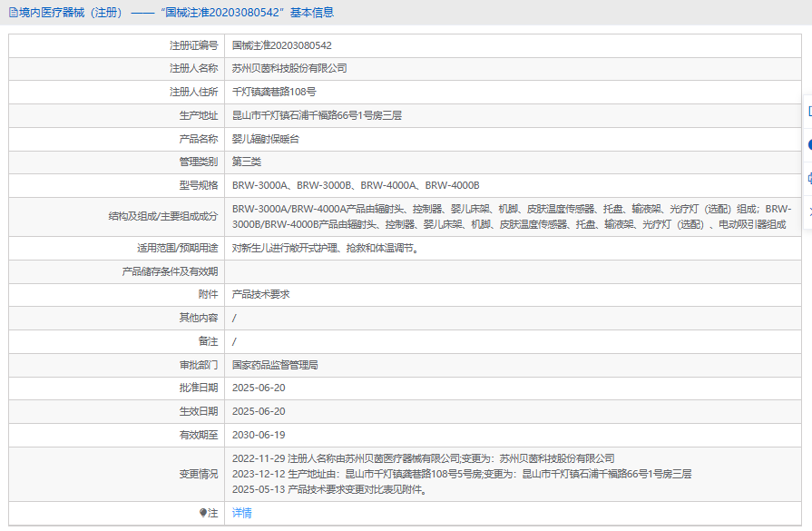Screen dimensions: 812x531
Task: Click the 适用范围/预期用途 label
Action: click(x=178, y=248)
